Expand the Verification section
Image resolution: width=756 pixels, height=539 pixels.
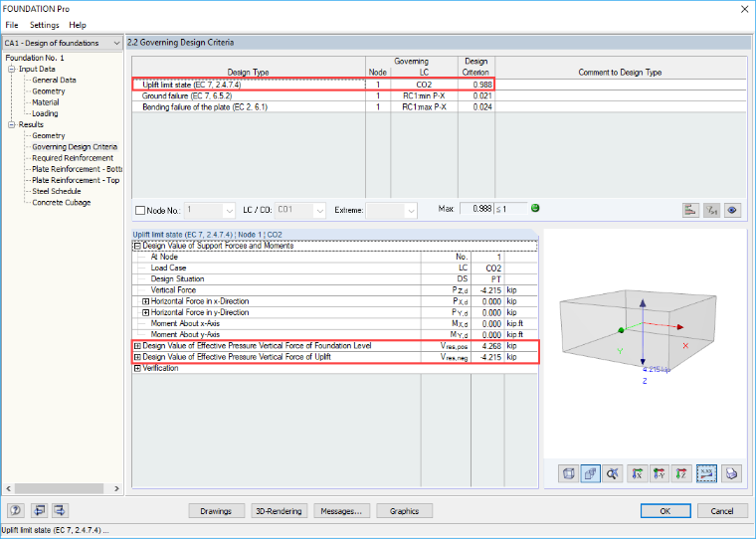137,368
